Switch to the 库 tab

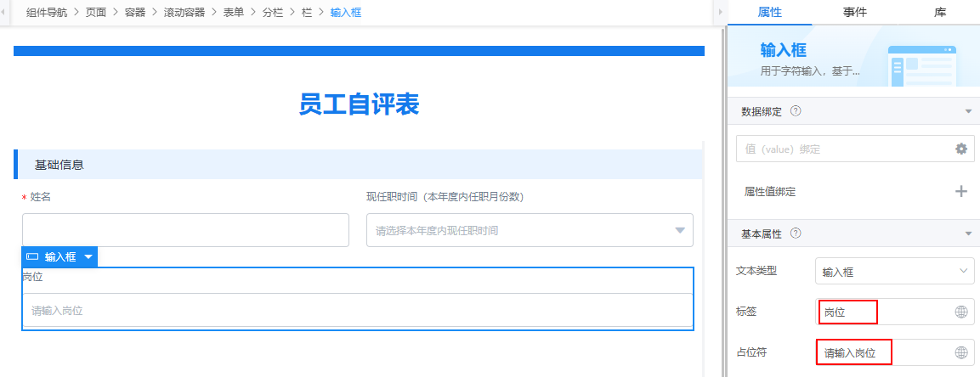click(938, 12)
